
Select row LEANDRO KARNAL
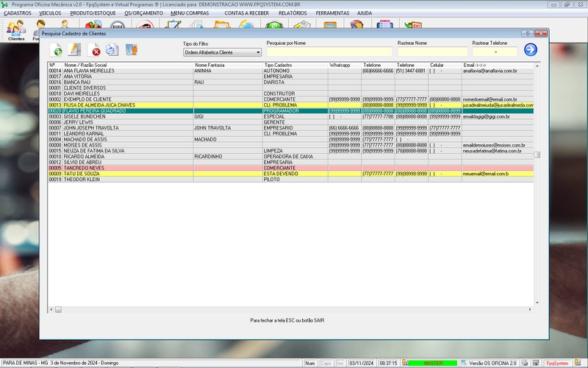pyautogui.click(x=290, y=134)
